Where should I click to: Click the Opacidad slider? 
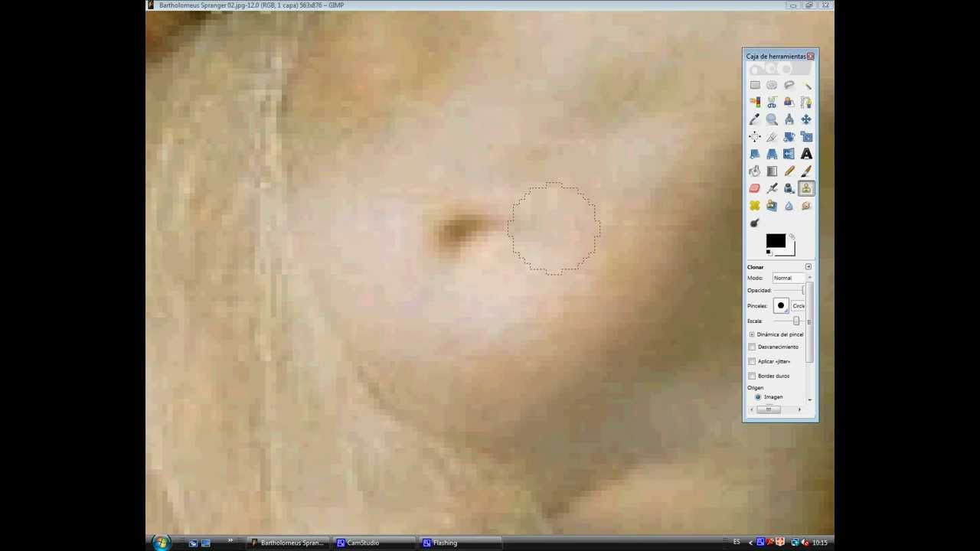click(788, 291)
